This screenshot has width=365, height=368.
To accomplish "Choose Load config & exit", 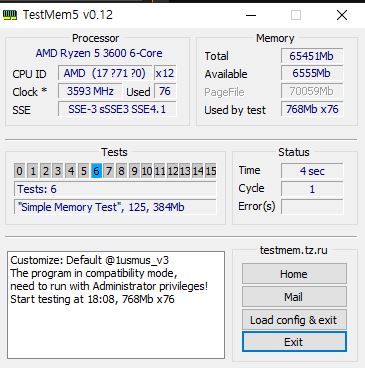I will [294, 320].
